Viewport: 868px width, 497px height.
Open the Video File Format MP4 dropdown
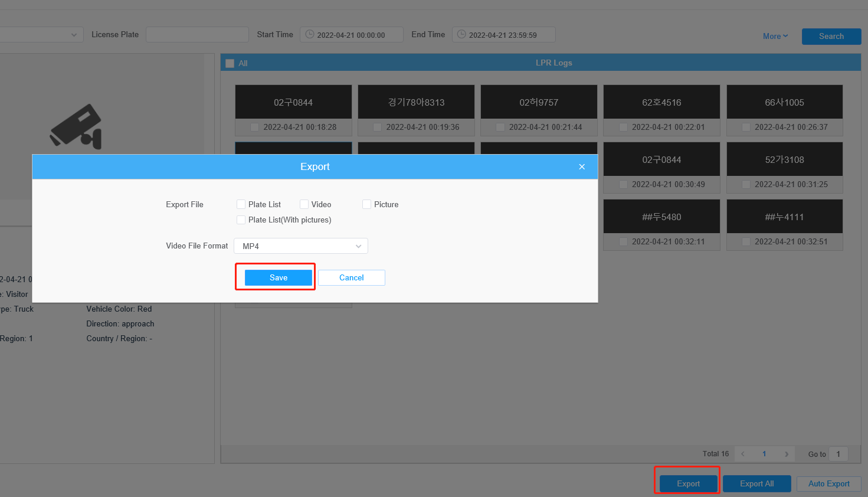pos(301,246)
